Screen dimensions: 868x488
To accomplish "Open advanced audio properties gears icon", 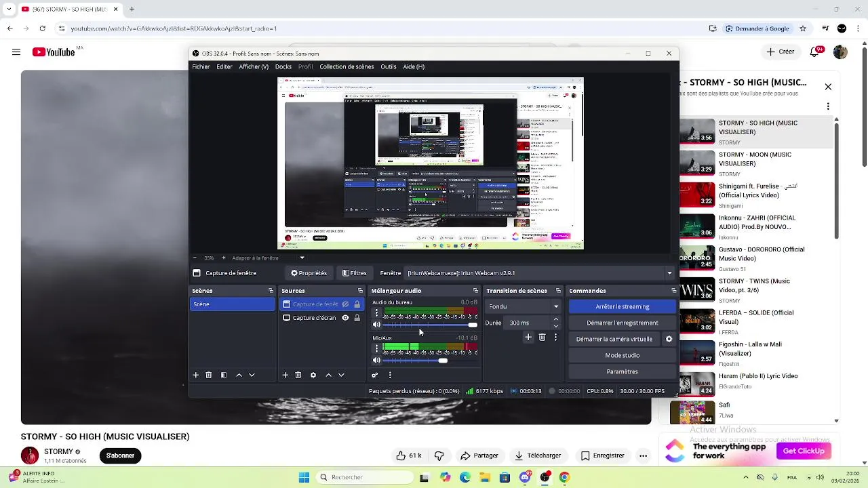I will (374, 375).
